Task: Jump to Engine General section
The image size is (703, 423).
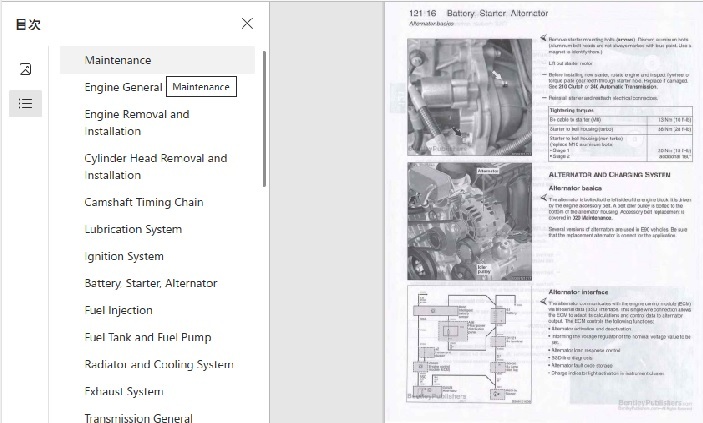Action: [x=123, y=87]
